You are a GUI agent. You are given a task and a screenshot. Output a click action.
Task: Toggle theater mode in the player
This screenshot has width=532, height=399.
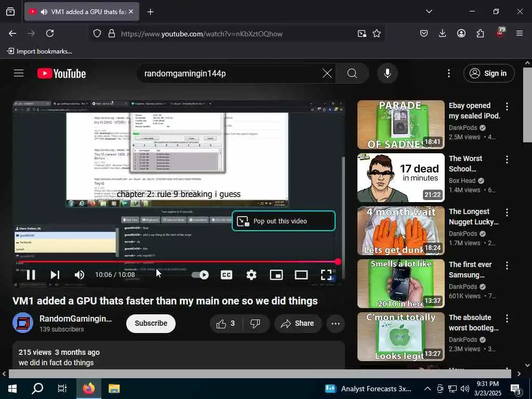click(x=301, y=275)
